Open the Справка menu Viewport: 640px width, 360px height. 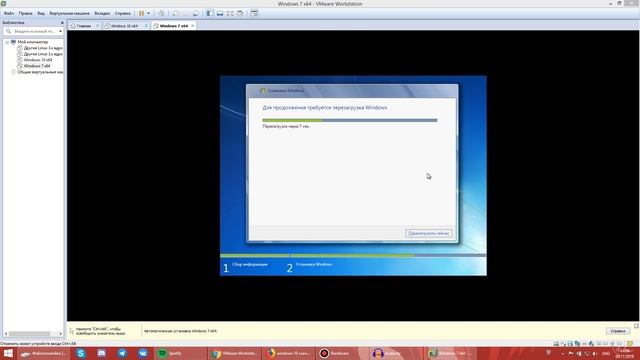122,13
